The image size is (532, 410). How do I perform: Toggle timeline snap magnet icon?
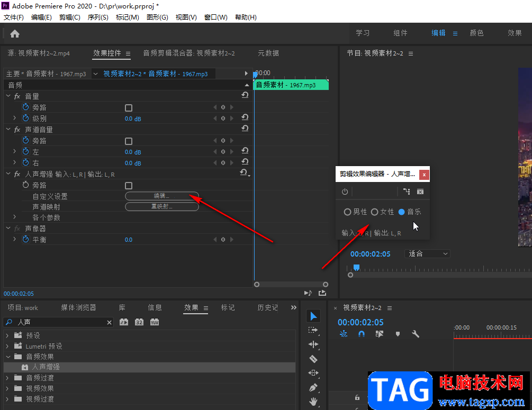[362, 334]
